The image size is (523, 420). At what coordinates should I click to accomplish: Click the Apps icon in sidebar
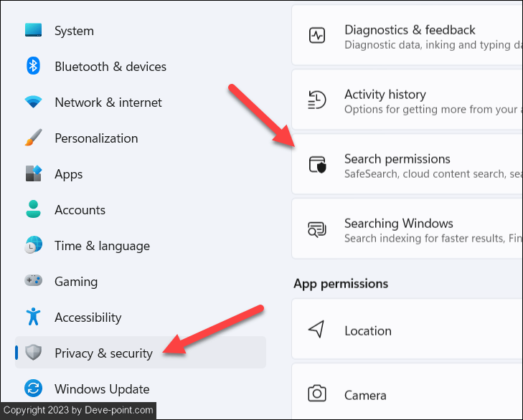pos(34,174)
